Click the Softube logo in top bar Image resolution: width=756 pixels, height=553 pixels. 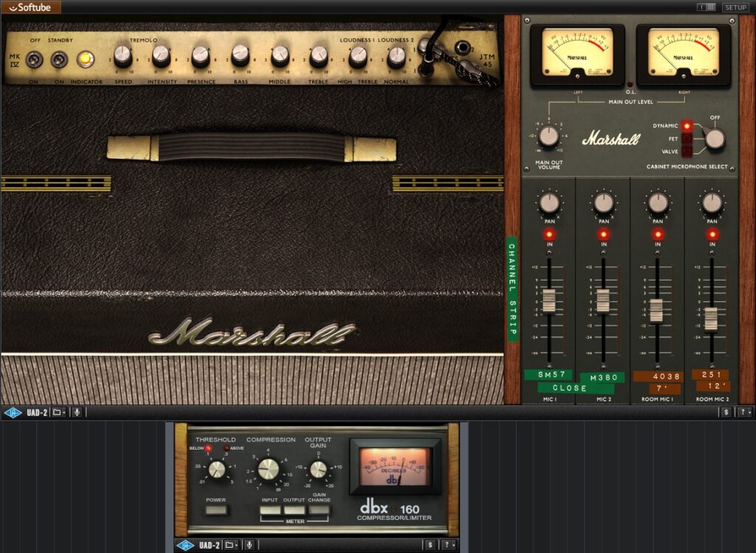[x=30, y=7]
